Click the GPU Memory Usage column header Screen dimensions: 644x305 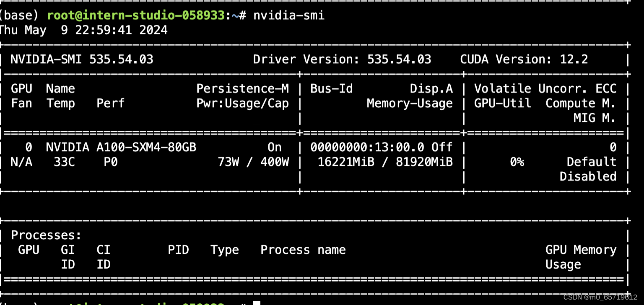point(581,250)
